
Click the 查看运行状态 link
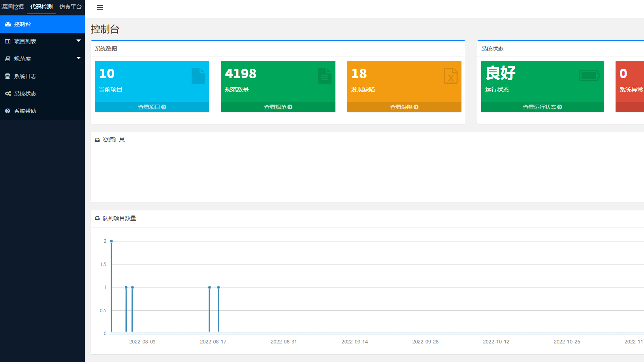coord(542,107)
